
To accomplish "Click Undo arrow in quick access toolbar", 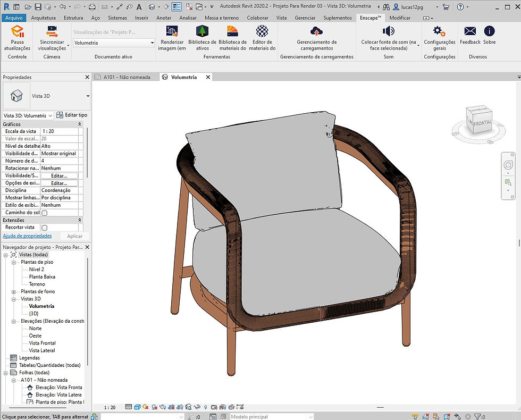I will [x=63, y=6].
